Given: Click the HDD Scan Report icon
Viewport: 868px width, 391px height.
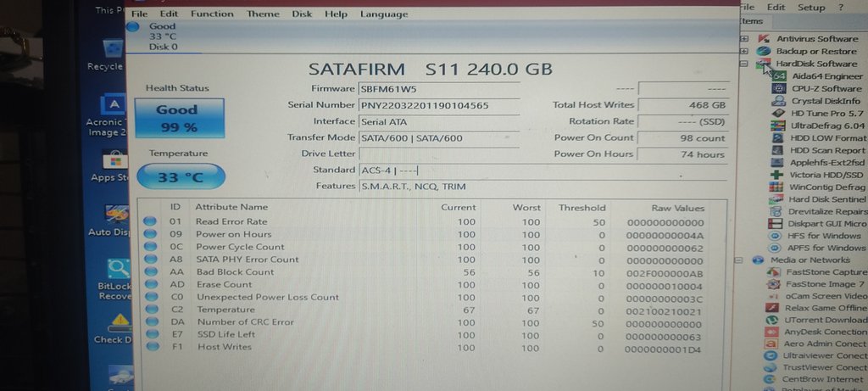Looking at the screenshot, I should (778, 151).
